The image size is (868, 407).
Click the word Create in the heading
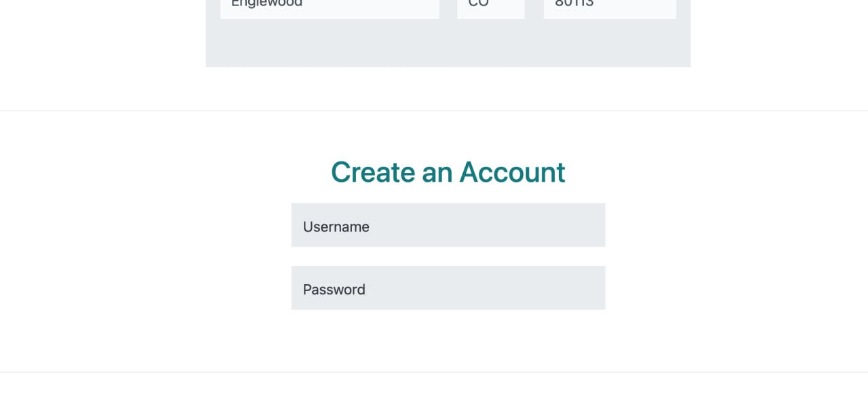pyautogui.click(x=372, y=172)
